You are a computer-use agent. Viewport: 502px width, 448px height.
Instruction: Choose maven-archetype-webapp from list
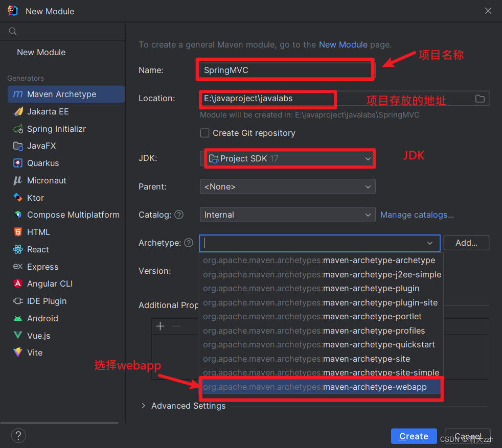(x=321, y=387)
